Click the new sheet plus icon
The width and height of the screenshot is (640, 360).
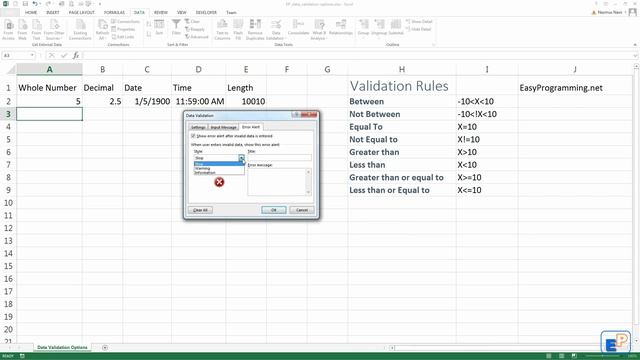tap(105, 347)
